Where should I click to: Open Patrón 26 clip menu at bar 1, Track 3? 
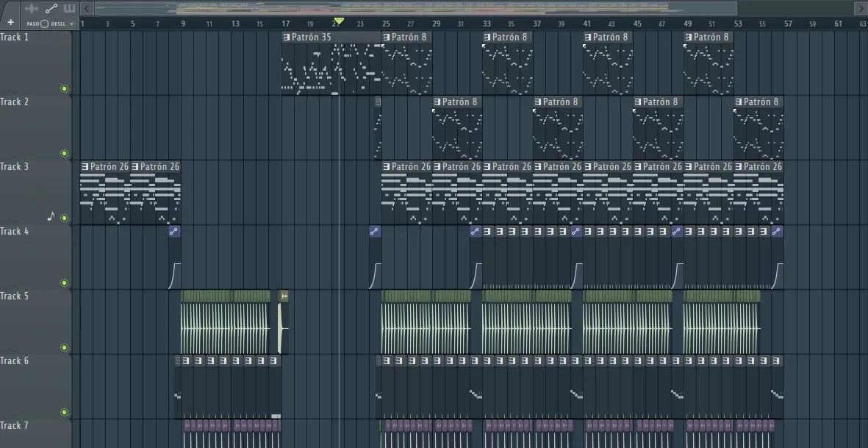85,167
